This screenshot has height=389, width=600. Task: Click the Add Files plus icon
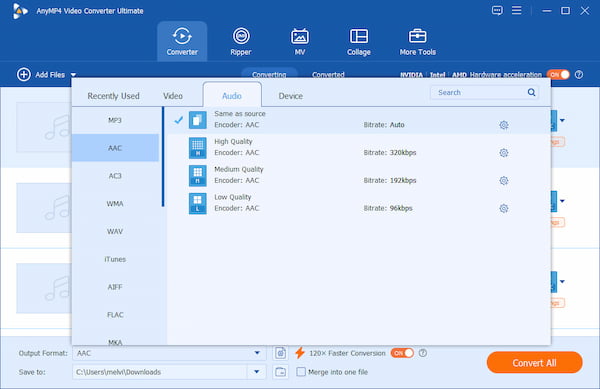pyautogui.click(x=23, y=75)
